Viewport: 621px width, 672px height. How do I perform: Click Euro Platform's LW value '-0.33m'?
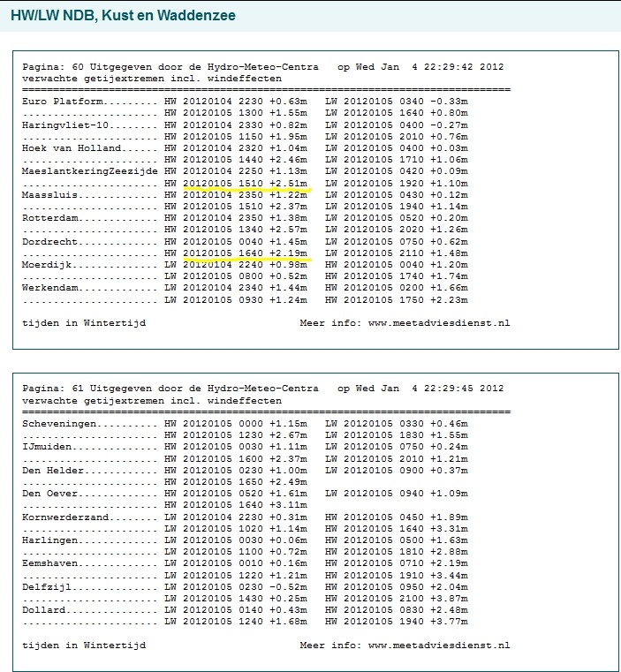click(449, 102)
